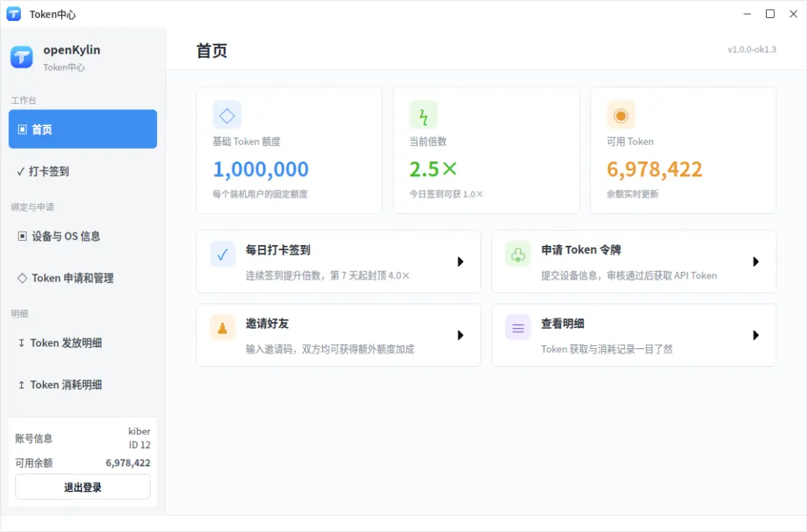Image resolution: width=807 pixels, height=532 pixels.
Task: Open 打卡签到 in the sidebar
Action: click(x=83, y=171)
